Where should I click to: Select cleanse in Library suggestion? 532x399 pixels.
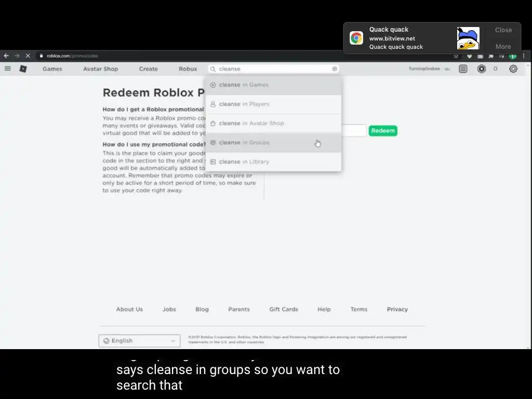pos(273,162)
